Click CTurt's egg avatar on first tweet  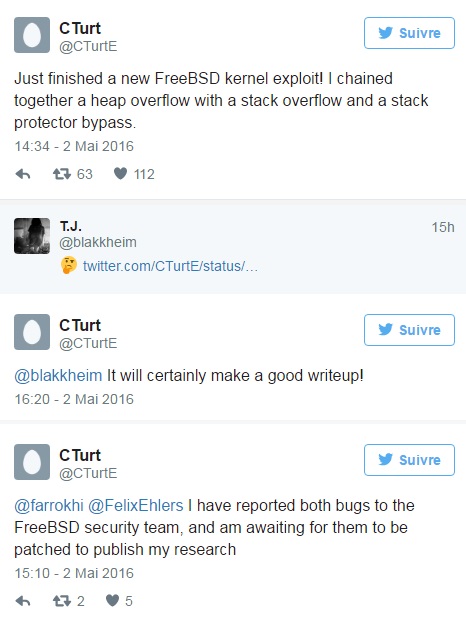tap(32, 35)
